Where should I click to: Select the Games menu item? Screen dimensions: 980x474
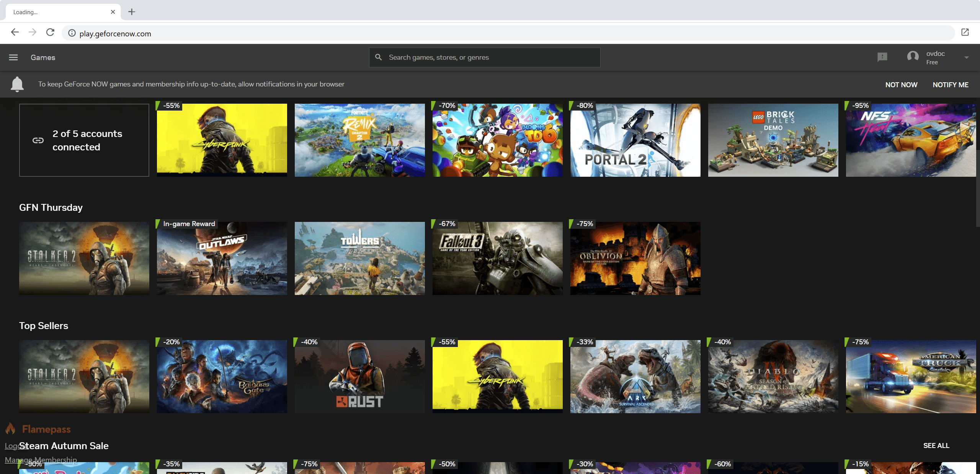tap(42, 57)
